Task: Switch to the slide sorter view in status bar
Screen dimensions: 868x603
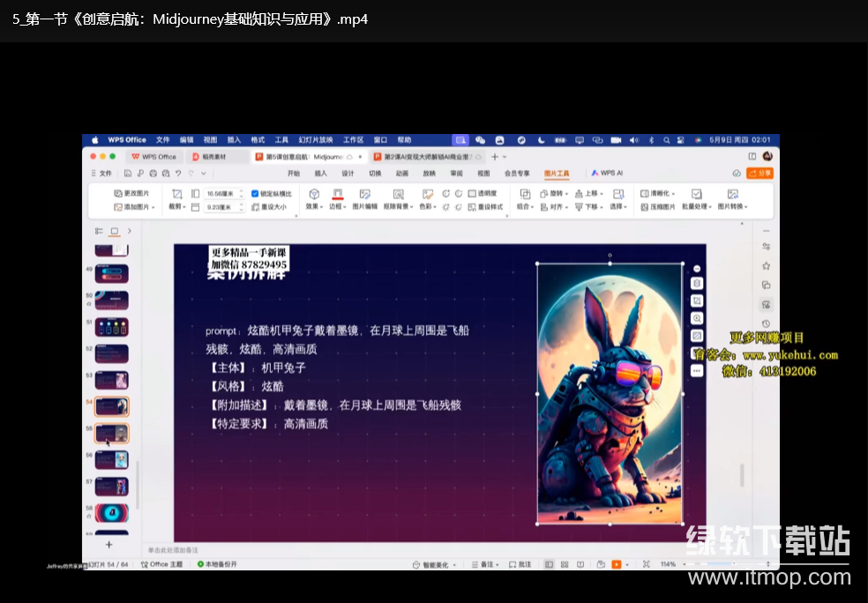Action: pos(563,564)
